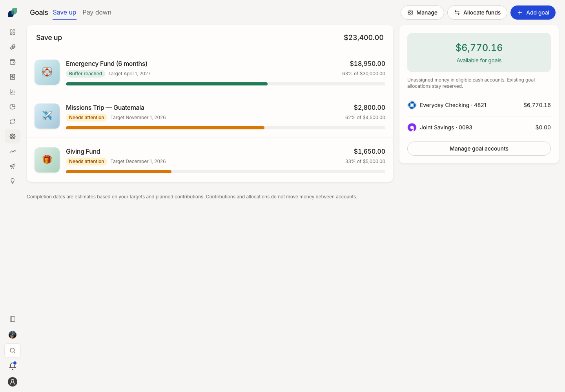Click the photo avatar in sidebar
Image resolution: width=565 pixels, height=392 pixels.
13,335
